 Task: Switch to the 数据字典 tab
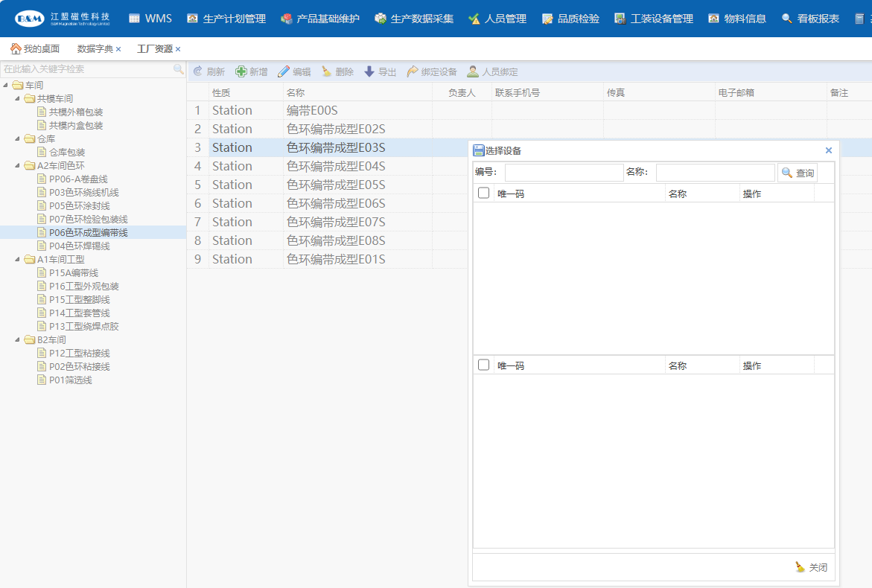coord(95,48)
